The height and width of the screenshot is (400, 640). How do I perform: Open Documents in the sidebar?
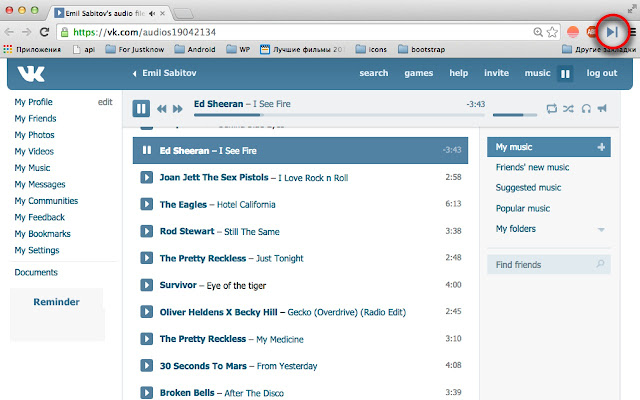pos(36,272)
